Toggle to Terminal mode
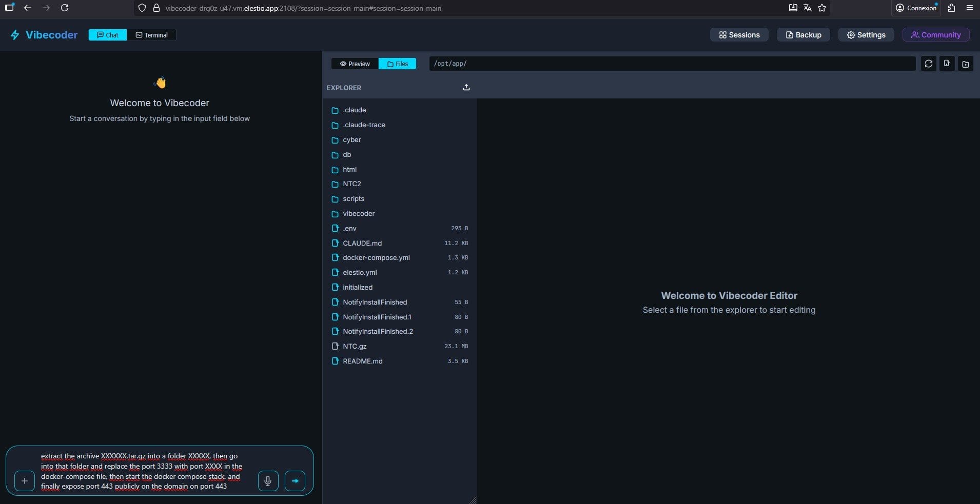This screenshot has height=504, width=980. coord(151,35)
